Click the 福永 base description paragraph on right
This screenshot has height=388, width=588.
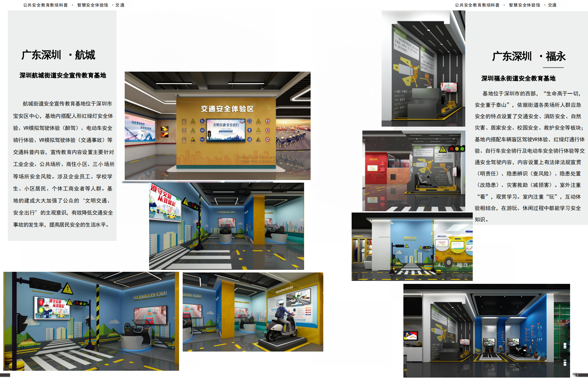coord(529,156)
